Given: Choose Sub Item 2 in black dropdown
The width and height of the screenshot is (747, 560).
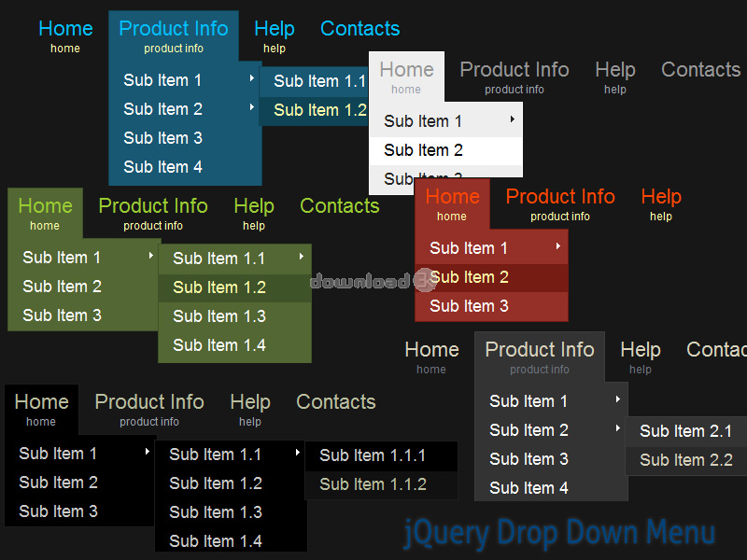Looking at the screenshot, I should coord(80,483).
